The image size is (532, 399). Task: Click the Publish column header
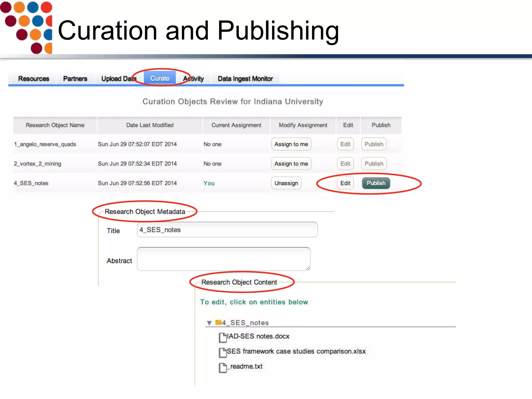coord(381,125)
